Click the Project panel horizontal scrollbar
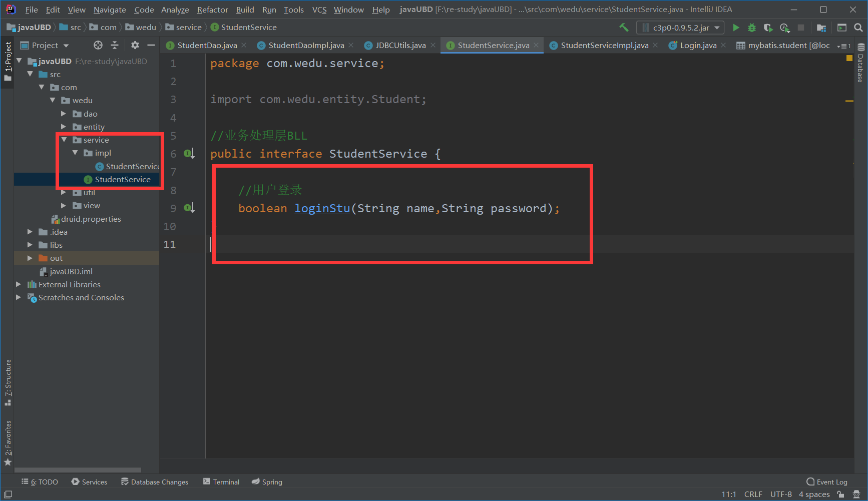 (78, 470)
